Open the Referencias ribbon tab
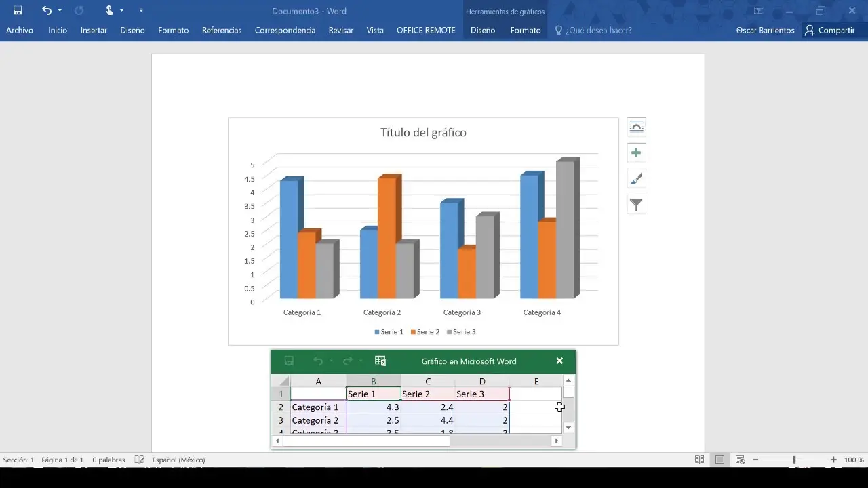 tap(222, 30)
